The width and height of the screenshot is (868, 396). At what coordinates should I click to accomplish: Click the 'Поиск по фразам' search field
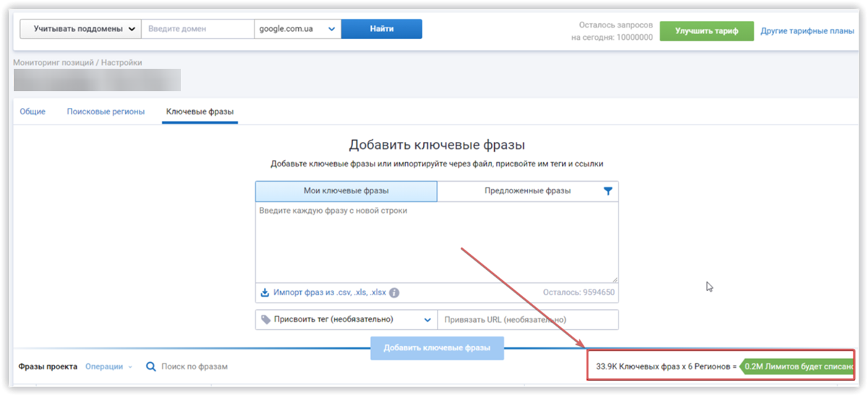(195, 366)
